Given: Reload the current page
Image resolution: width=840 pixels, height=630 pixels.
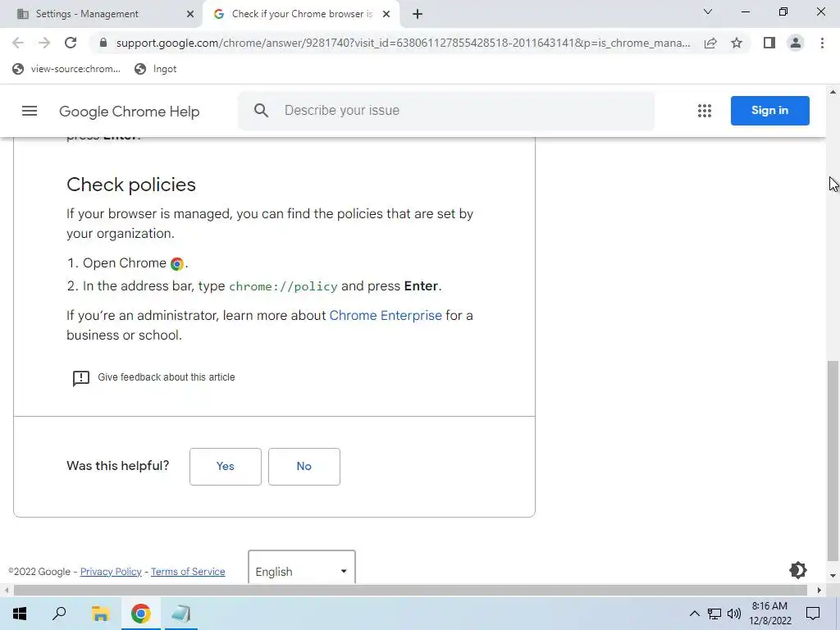Looking at the screenshot, I should click(x=71, y=43).
